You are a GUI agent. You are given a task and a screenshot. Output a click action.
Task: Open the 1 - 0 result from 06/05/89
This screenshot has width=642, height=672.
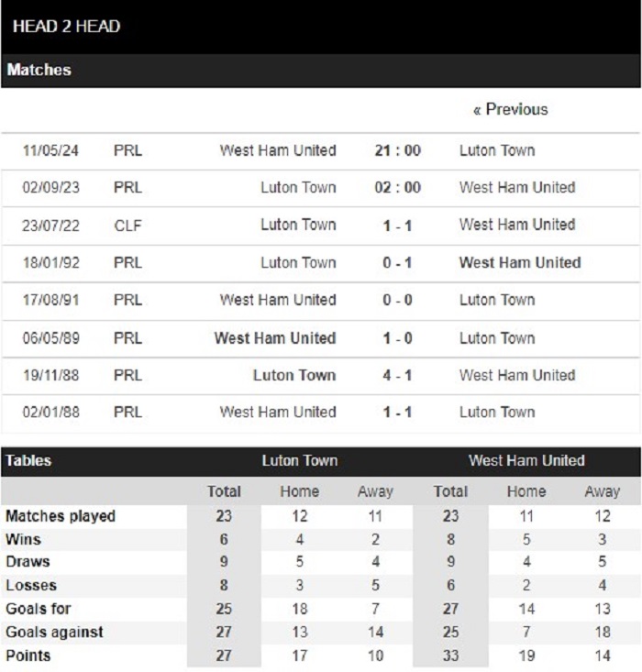[x=397, y=338]
